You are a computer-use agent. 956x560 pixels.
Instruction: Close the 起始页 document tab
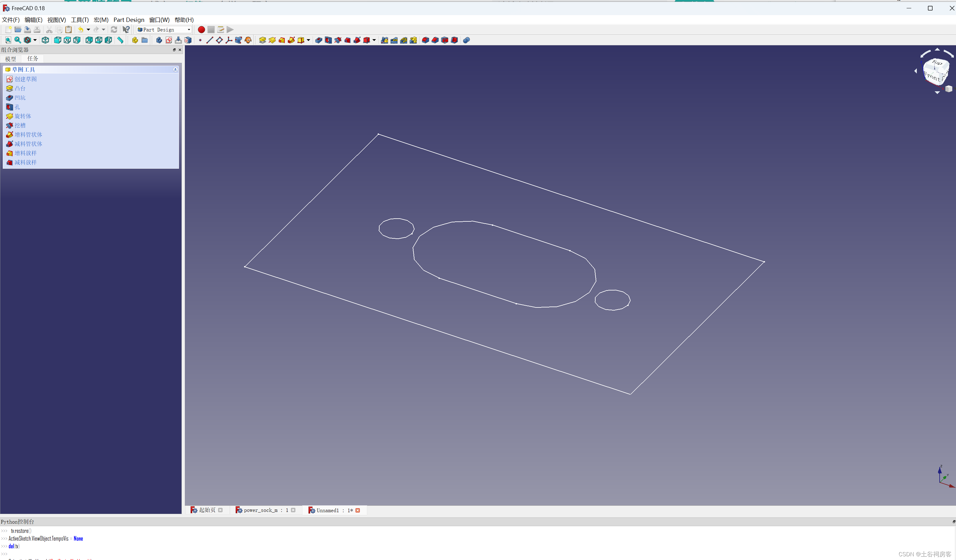point(220,510)
